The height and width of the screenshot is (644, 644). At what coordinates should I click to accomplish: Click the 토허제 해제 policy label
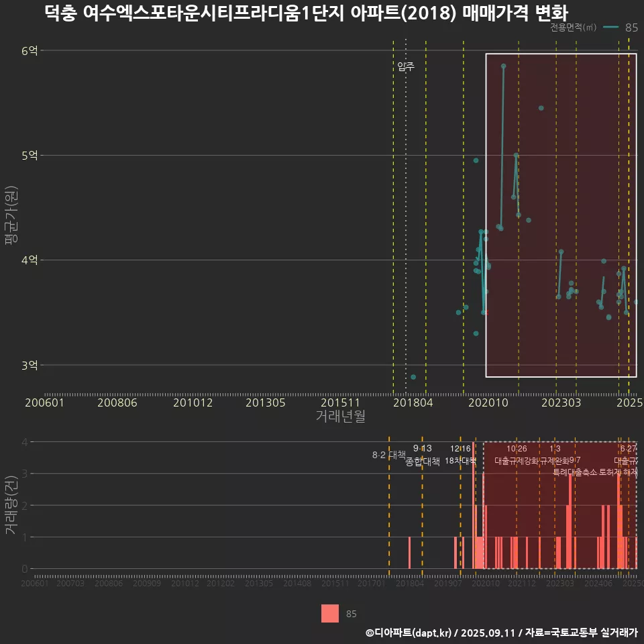(x=618, y=472)
